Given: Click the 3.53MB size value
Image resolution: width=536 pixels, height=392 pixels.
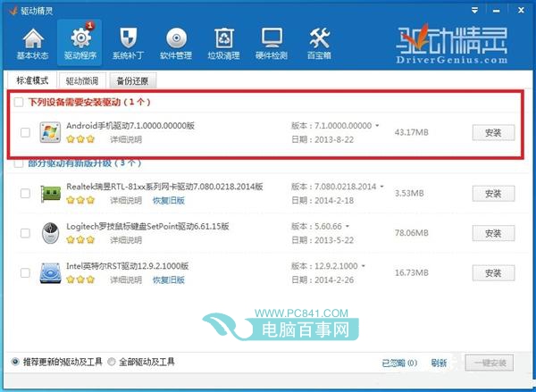Looking at the screenshot, I should tap(409, 193).
